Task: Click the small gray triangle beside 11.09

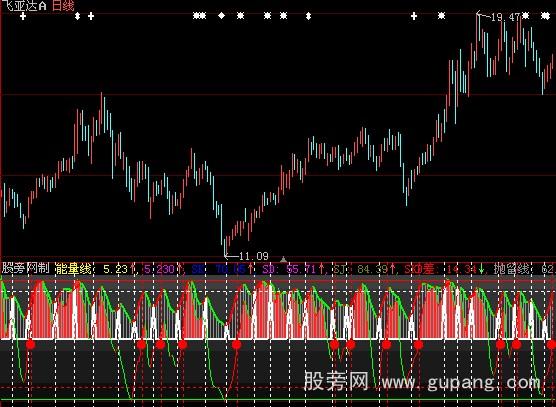Action: coord(283,259)
